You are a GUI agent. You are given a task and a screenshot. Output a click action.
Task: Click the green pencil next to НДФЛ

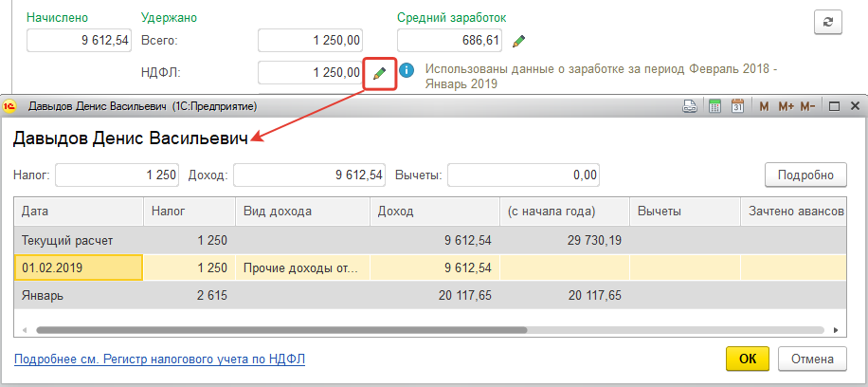coord(379,72)
